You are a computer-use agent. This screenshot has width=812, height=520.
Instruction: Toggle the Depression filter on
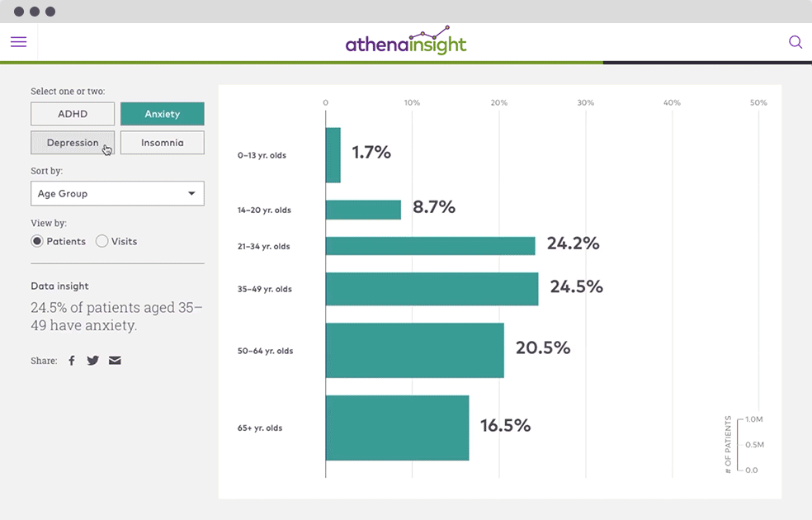(x=72, y=142)
